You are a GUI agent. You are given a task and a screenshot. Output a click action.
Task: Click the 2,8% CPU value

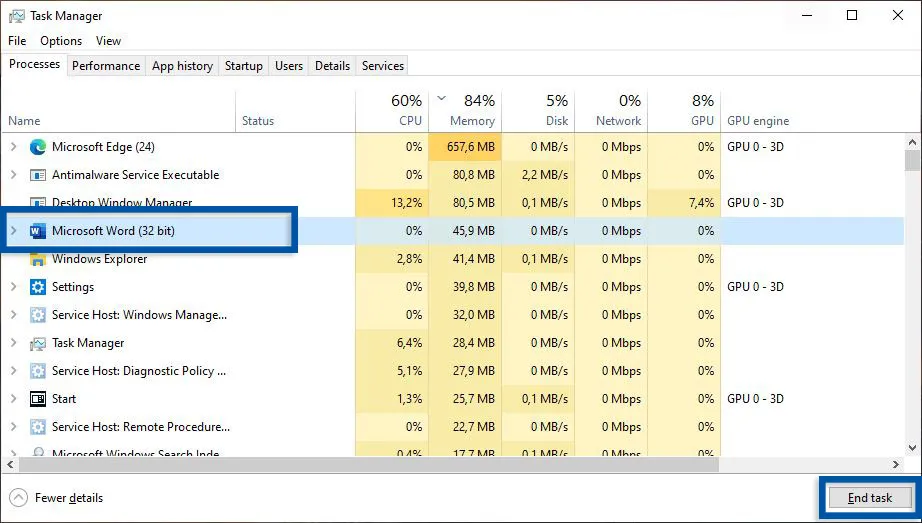tap(409, 259)
